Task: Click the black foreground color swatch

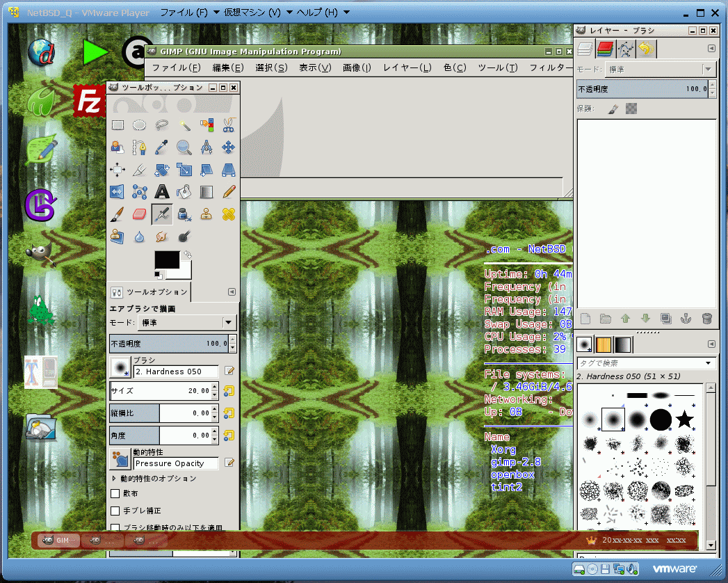Action: click(167, 260)
